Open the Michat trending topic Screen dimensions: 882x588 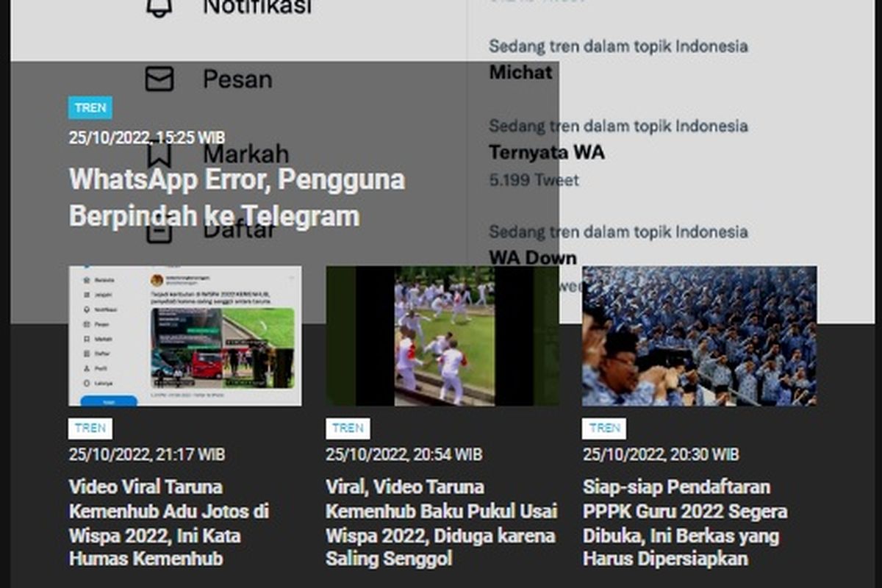point(519,72)
